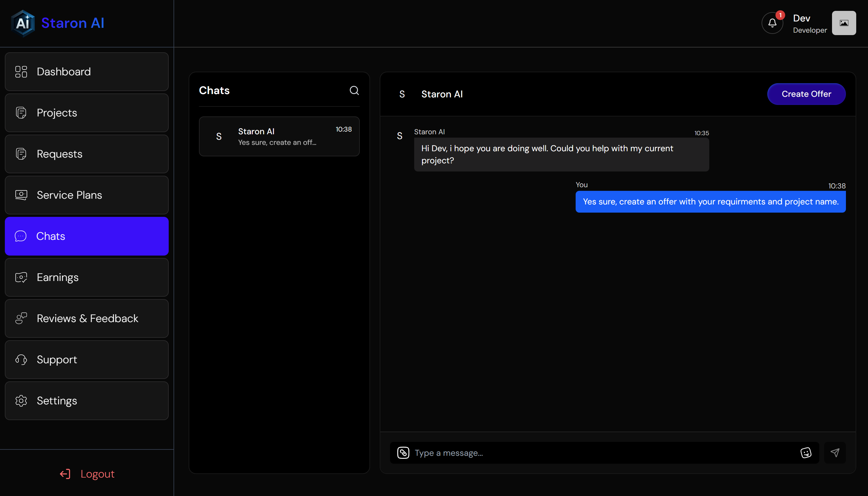Click the Create Offer button

(806, 94)
